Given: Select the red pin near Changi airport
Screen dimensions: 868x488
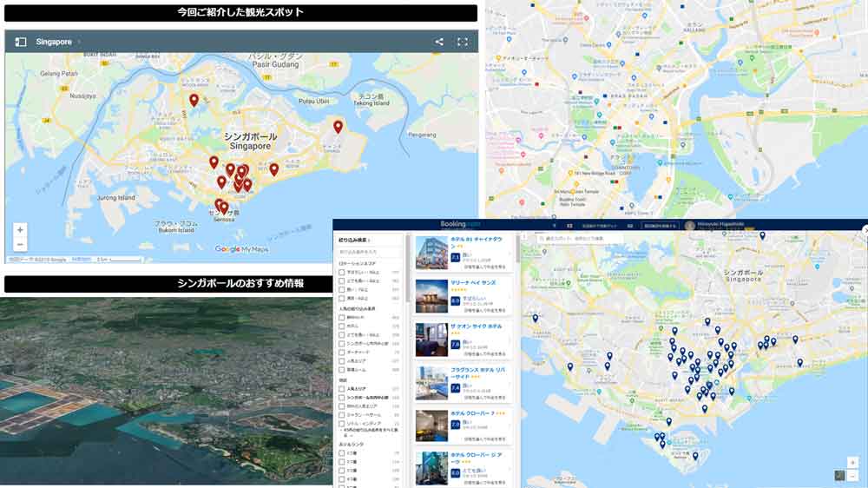Looking at the screenshot, I should coord(338,126).
